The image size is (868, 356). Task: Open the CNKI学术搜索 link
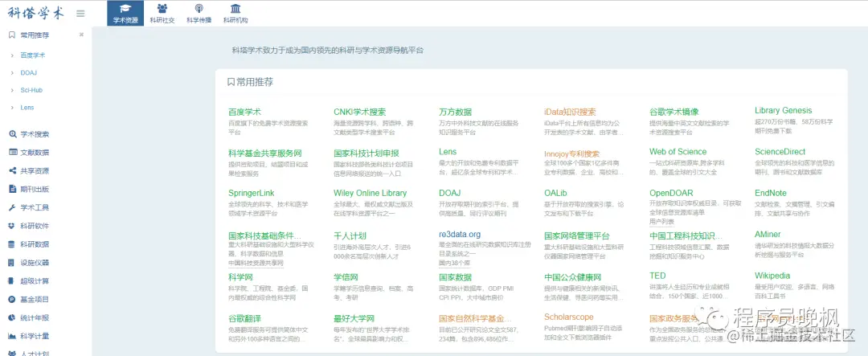pos(360,112)
